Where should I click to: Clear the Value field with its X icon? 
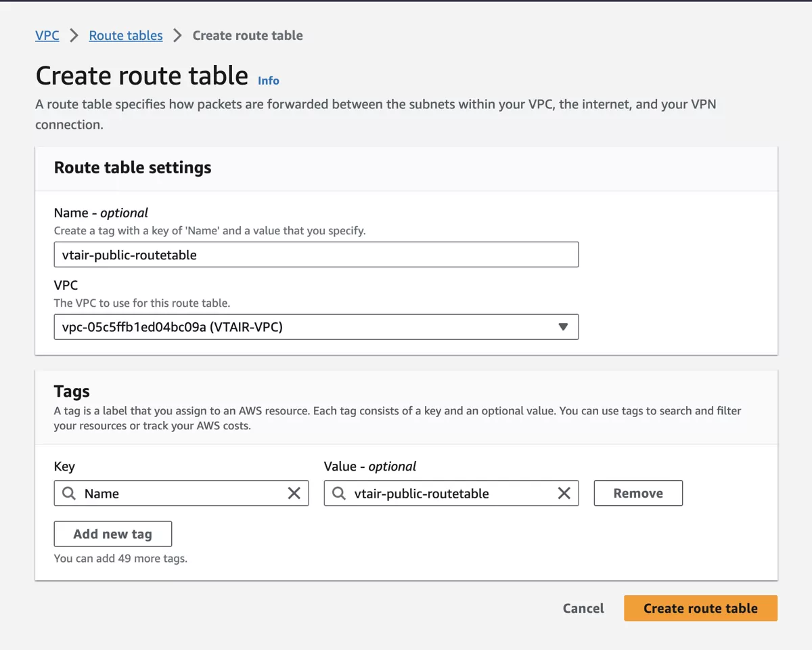(564, 493)
